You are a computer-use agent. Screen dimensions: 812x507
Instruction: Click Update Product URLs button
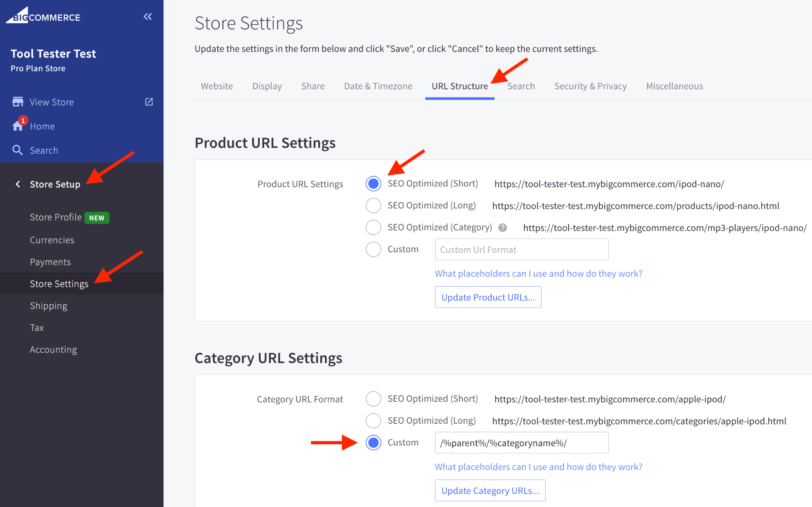pyautogui.click(x=487, y=297)
